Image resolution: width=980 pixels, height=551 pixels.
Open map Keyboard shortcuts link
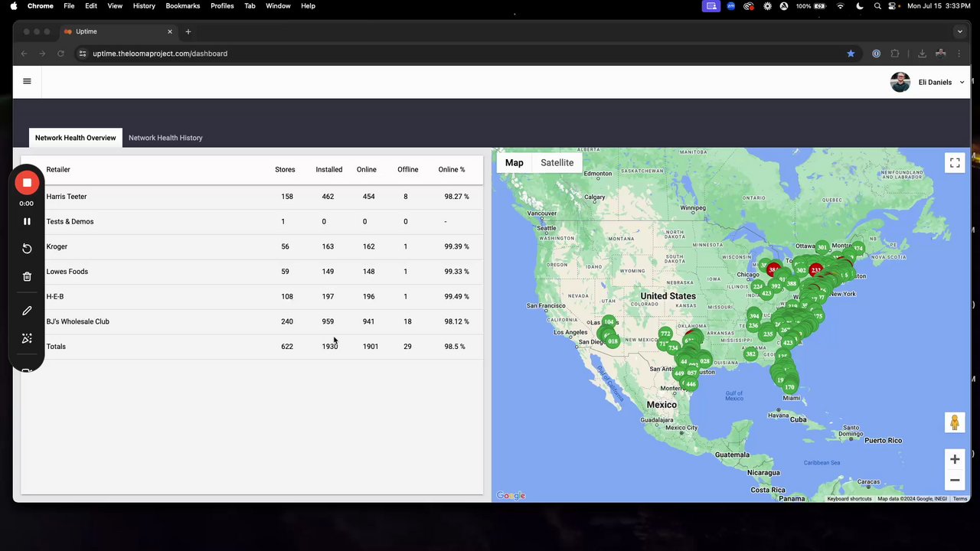pos(849,499)
